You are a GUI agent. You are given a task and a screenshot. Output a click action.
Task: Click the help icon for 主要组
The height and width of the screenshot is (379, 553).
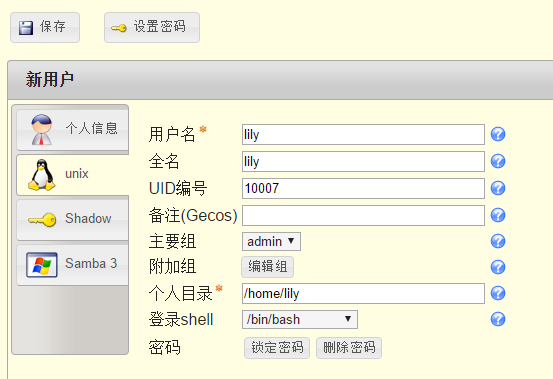click(498, 241)
